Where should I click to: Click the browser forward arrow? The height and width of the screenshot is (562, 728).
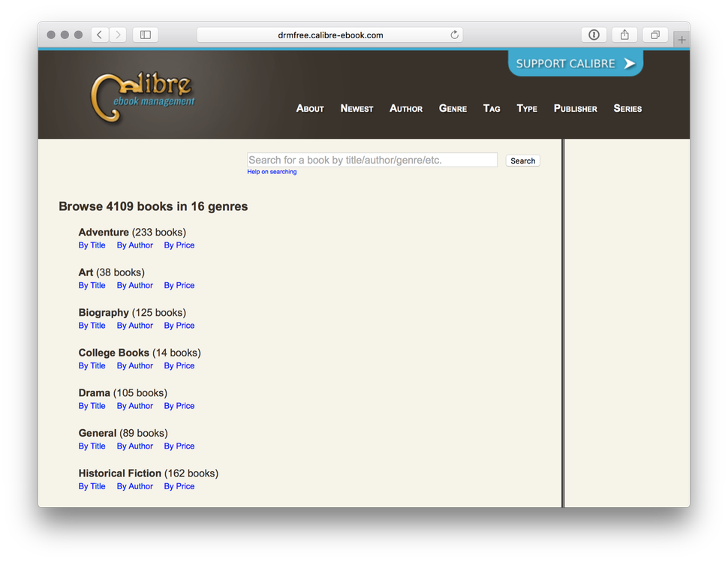click(x=118, y=34)
